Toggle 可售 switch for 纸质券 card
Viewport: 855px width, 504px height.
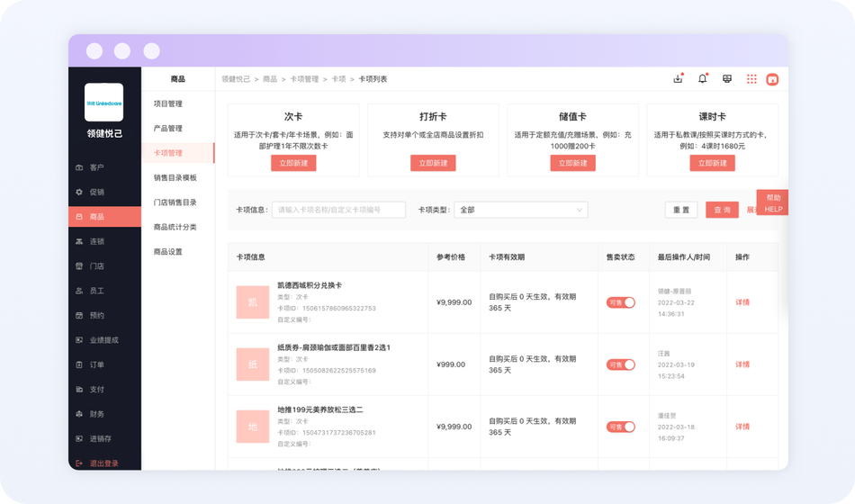click(620, 364)
